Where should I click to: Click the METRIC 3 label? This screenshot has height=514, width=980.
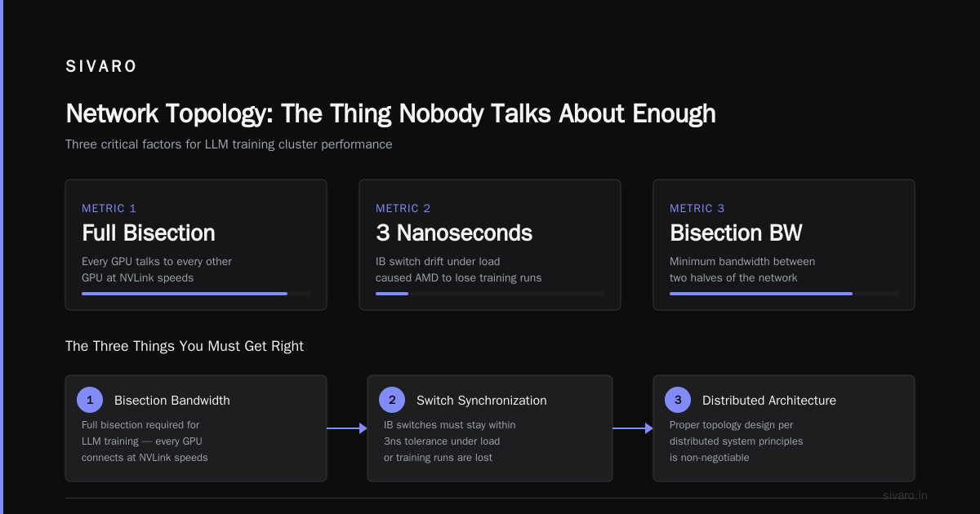click(x=697, y=208)
